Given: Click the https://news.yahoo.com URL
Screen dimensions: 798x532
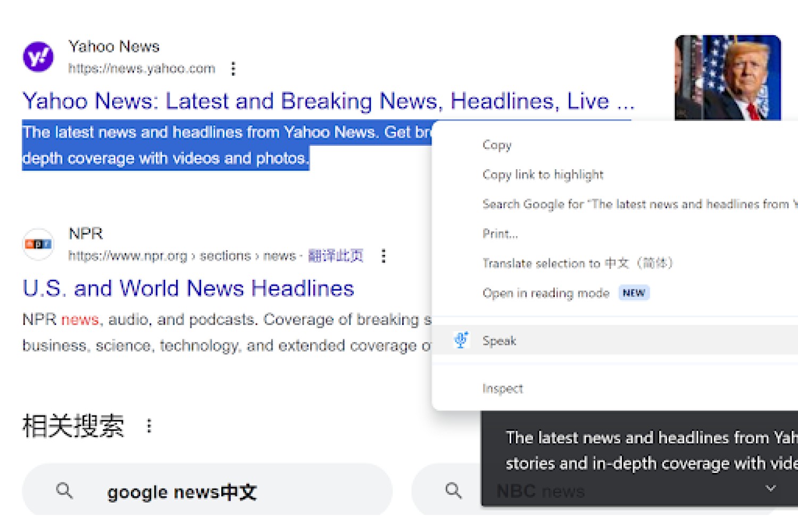Looking at the screenshot, I should [142, 69].
